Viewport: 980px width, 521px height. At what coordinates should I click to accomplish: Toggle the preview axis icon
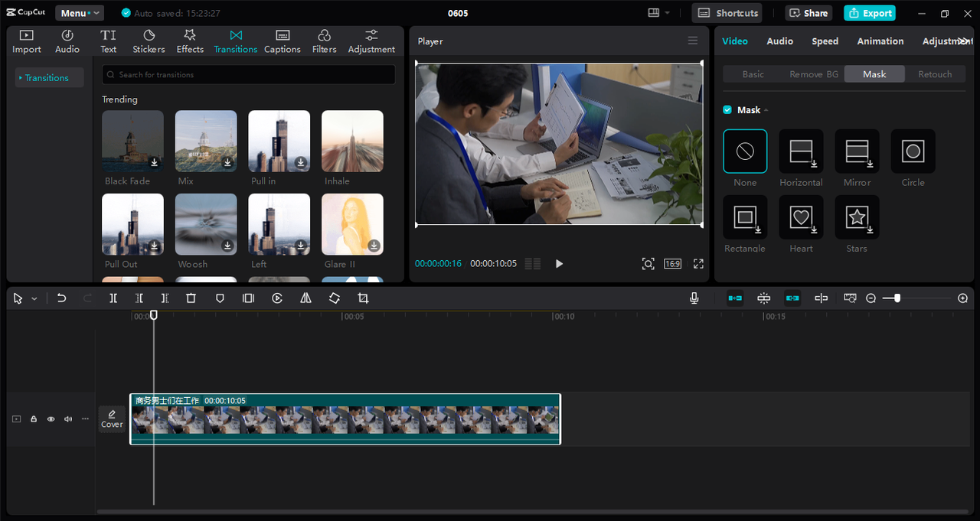821,298
